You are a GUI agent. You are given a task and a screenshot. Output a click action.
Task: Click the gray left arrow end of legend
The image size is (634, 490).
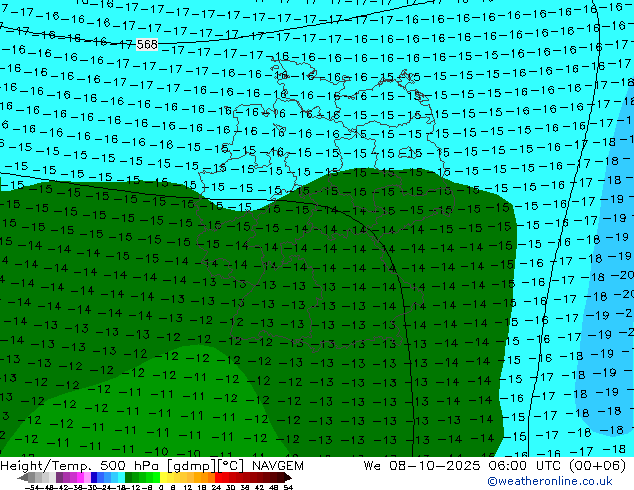22,477
